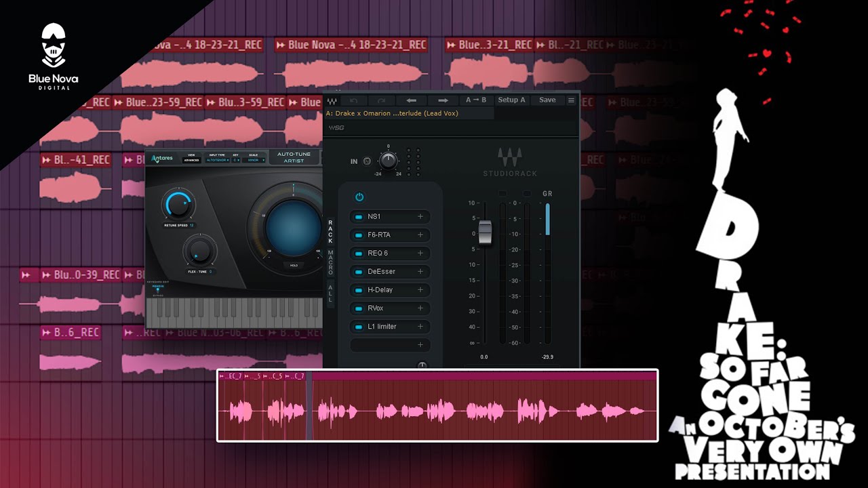The image size is (868, 488).
Task: Click the plus icon on REQ 6 slot
Action: [x=420, y=253]
